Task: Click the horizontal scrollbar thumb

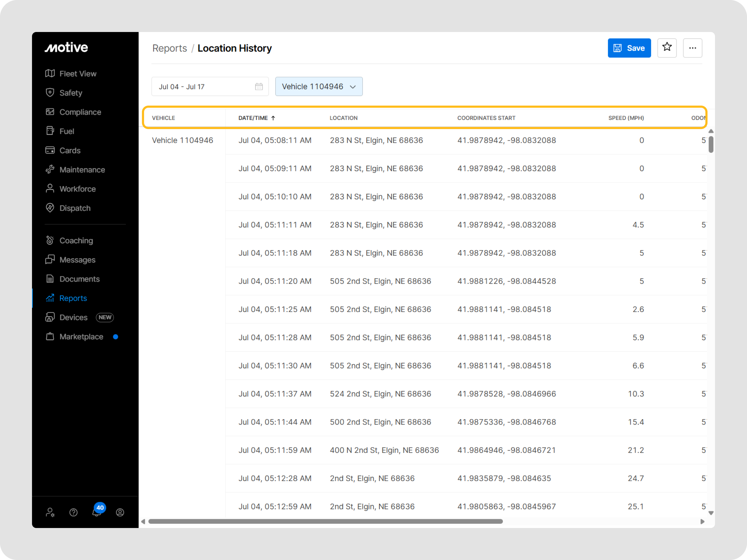Action: tap(325, 522)
